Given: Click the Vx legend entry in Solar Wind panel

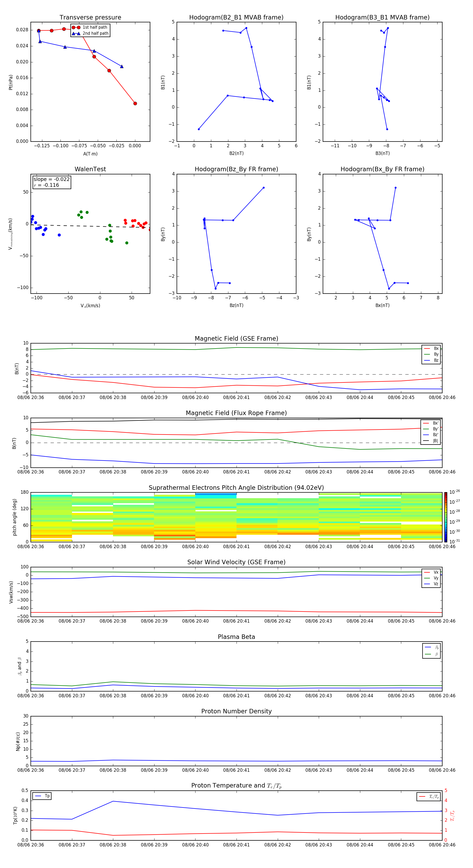Looking at the screenshot, I should 431,572.
